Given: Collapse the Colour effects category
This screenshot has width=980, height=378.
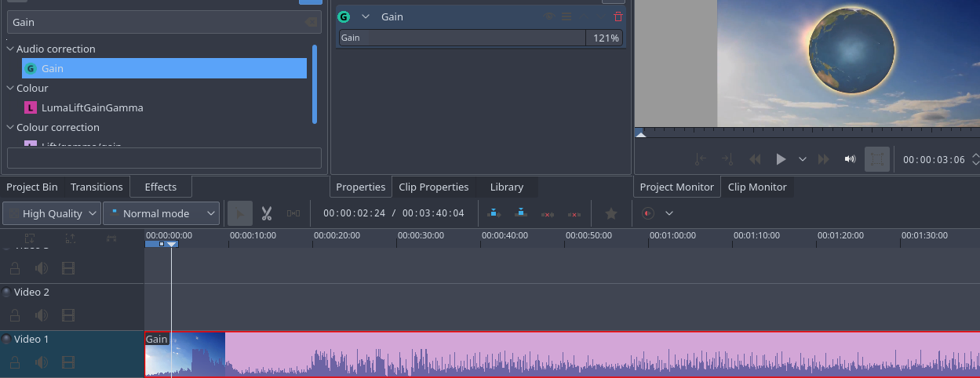Looking at the screenshot, I should (10, 88).
